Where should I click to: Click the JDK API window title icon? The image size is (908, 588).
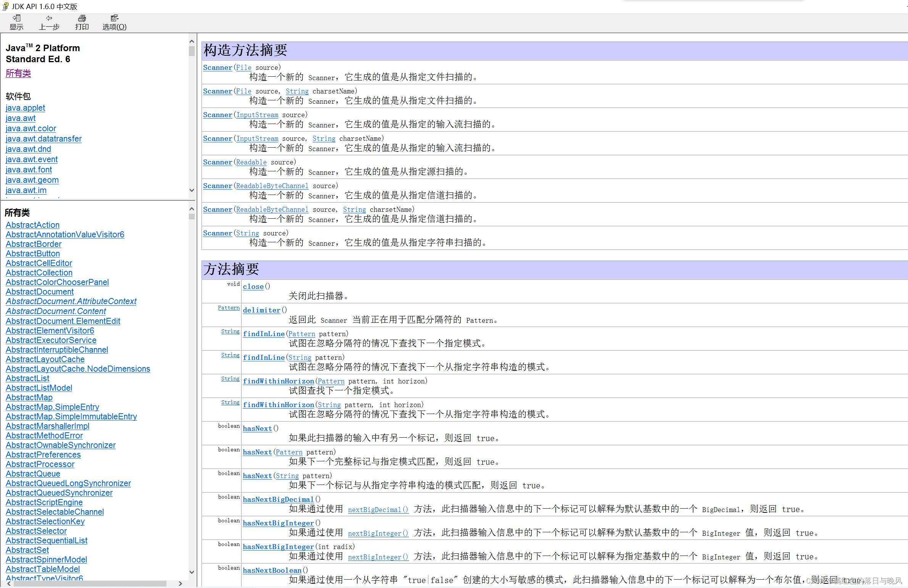coord(5,6)
